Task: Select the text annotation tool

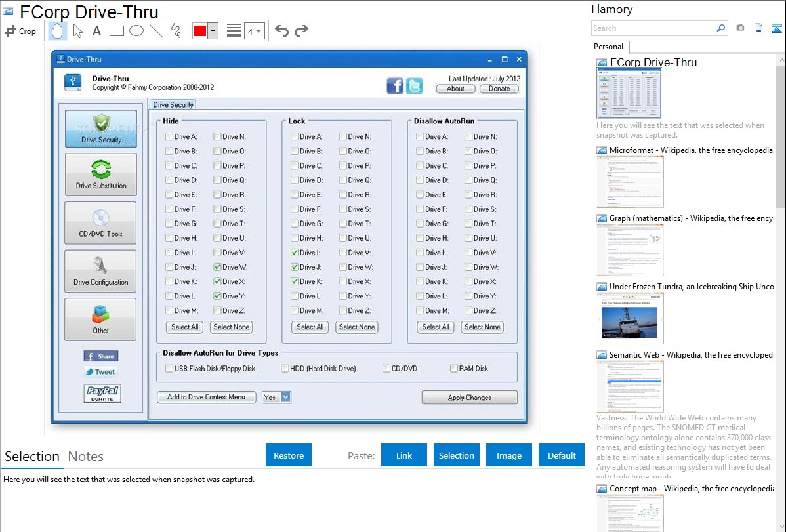Action: [96, 31]
